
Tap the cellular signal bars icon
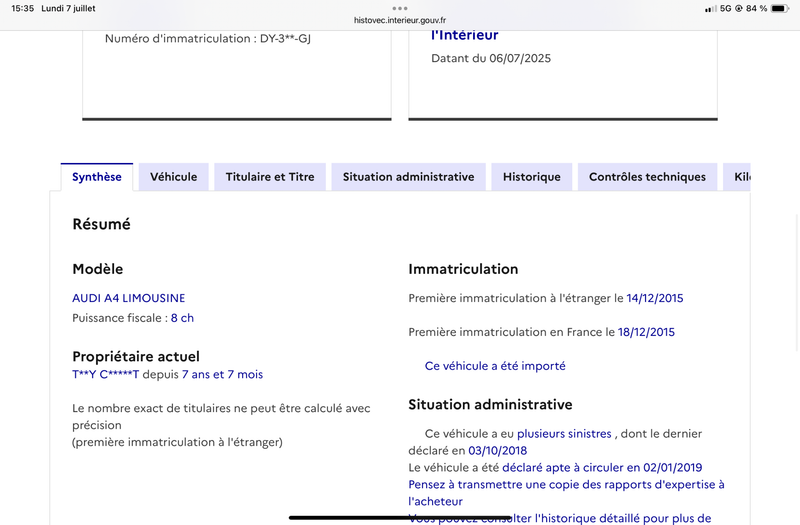pos(711,9)
